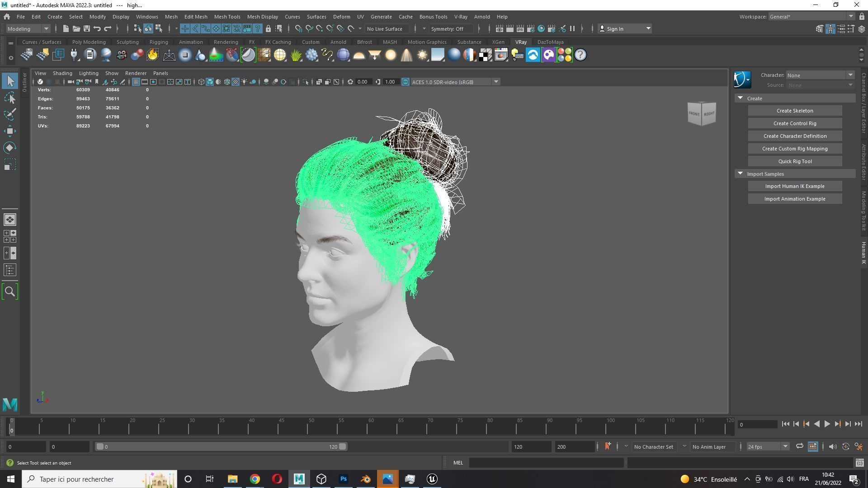Image resolution: width=868 pixels, height=488 pixels.
Task: Click the toolbox search magnifier icon
Action: [10, 292]
